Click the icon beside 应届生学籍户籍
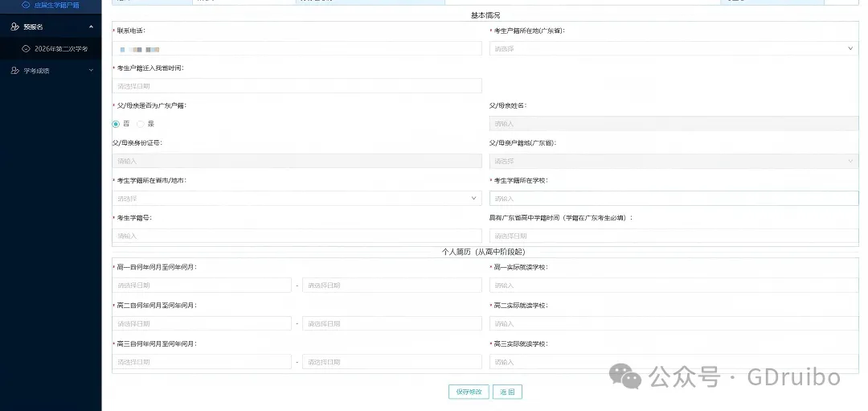Viewport: 868px width, 411px height. (25, 5)
